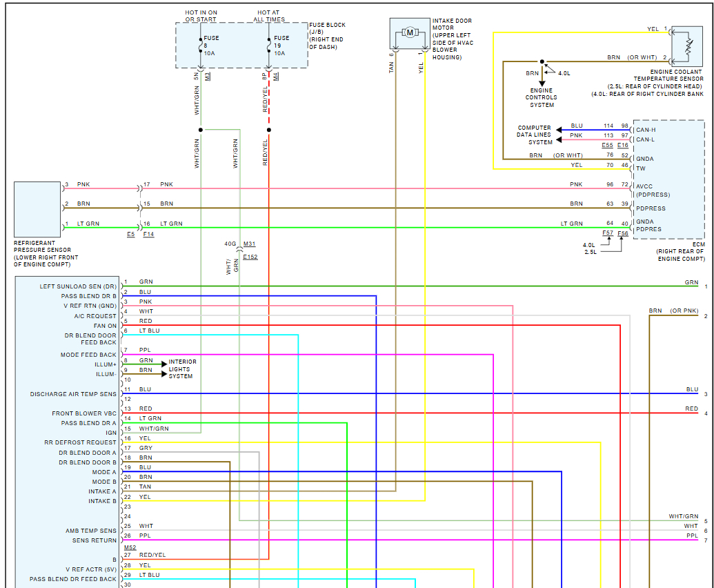714x588 pixels.
Task: Click the E152 connector label
Action: 250,257
